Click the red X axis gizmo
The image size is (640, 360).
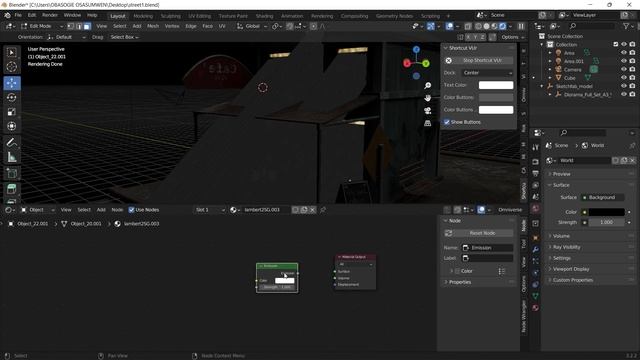(407, 63)
